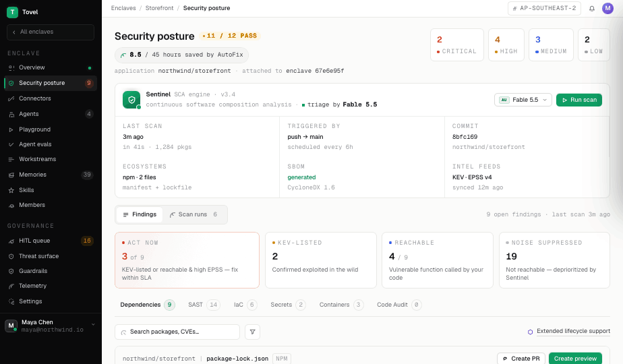Image resolution: width=623 pixels, height=364 pixels.
Task: Click Maya Chen's avatar in the sidebar
Action: [x=11, y=326]
